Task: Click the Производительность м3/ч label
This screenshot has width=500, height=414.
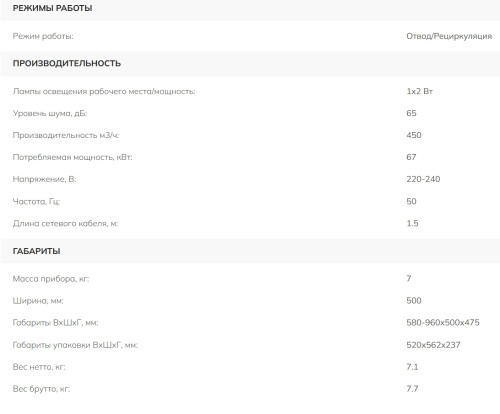Action: click(66, 135)
